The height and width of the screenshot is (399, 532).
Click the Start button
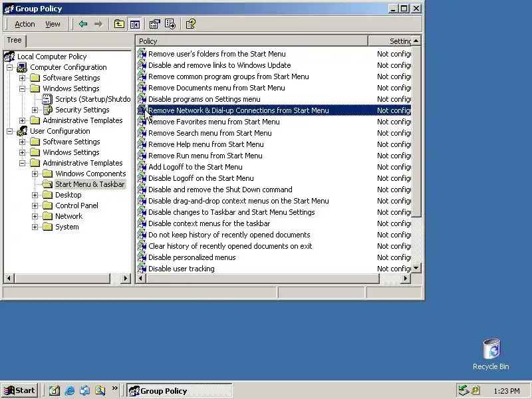(x=19, y=390)
